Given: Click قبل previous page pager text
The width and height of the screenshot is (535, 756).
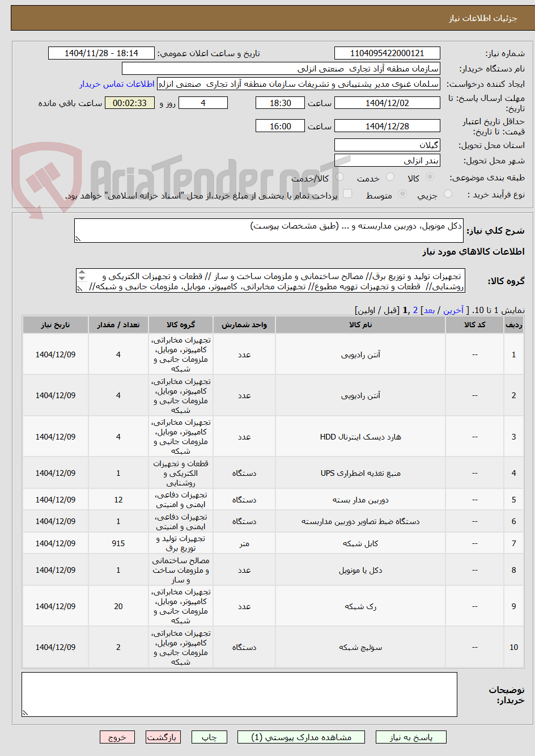Looking at the screenshot, I should coord(390,310).
